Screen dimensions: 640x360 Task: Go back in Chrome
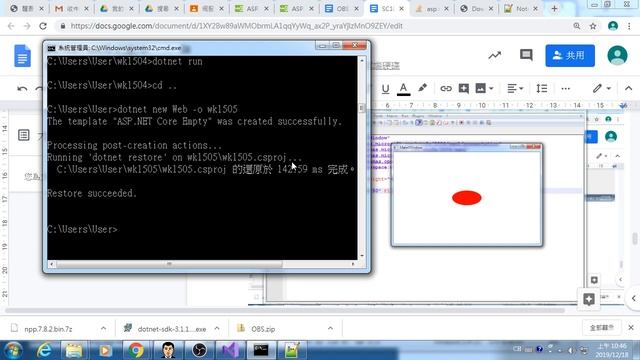11,26
